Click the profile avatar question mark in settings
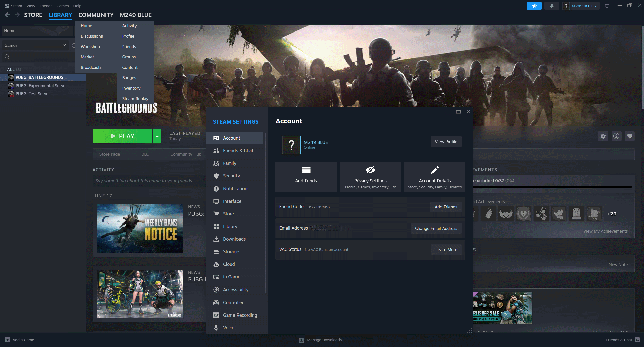The height and width of the screenshot is (347, 644). pos(291,145)
